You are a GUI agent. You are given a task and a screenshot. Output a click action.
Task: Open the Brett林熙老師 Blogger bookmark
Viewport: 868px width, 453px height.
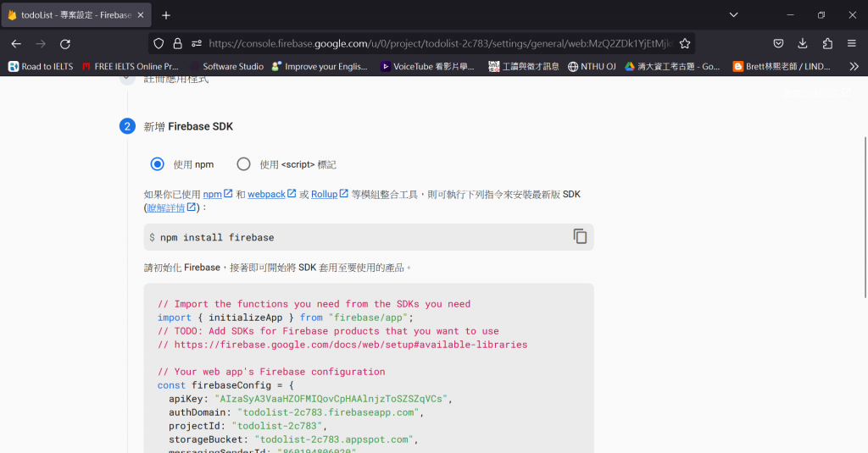[781, 66]
